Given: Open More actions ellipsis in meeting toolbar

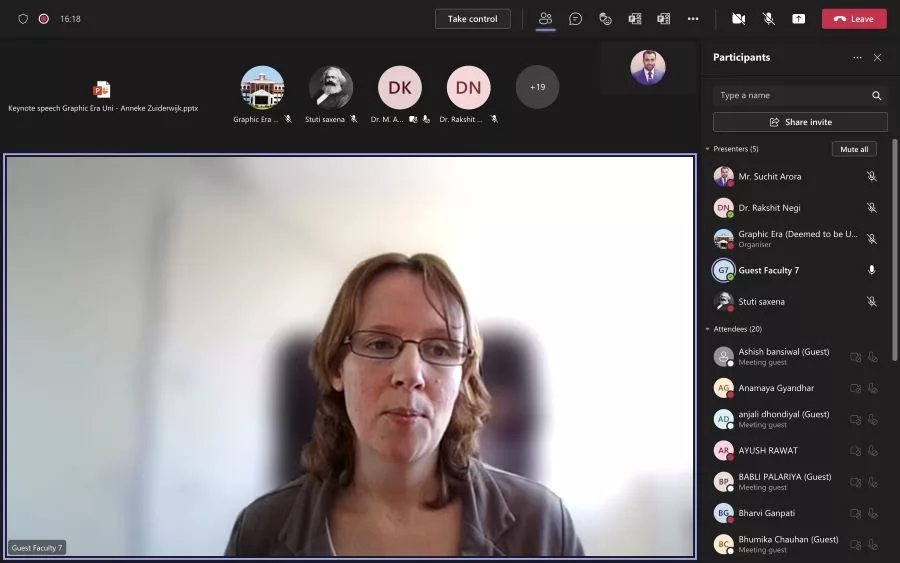Looking at the screenshot, I should point(693,19).
